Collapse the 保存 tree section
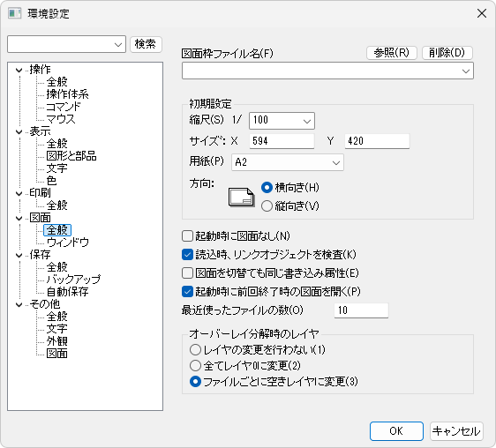Image resolution: width=496 pixels, height=448 pixels. point(19,256)
